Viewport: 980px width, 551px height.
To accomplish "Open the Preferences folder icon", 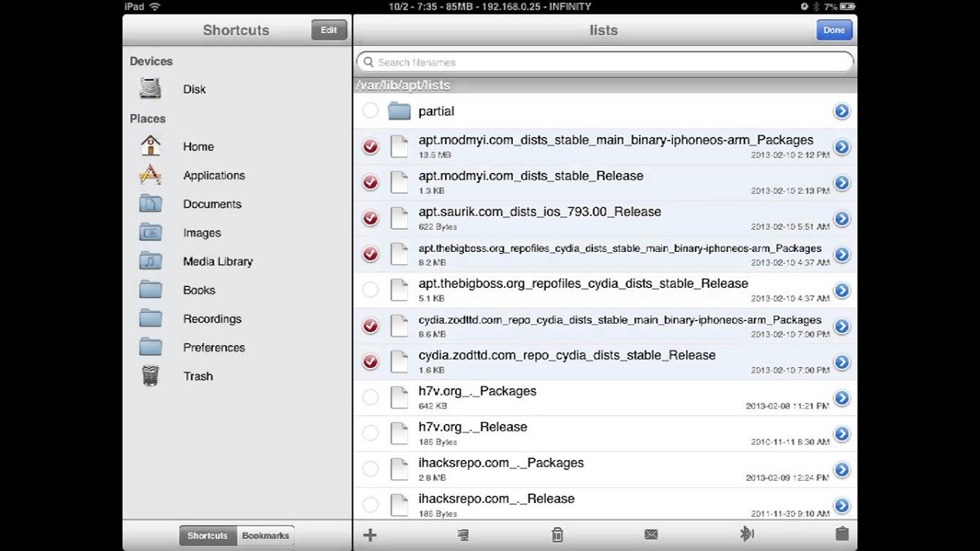I will click(151, 347).
